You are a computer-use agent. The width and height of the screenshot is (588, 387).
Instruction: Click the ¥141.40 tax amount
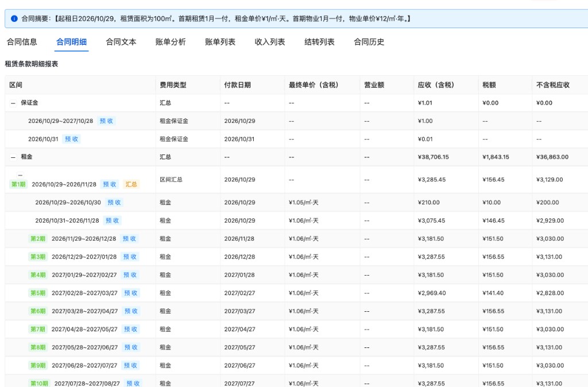tap(493, 293)
